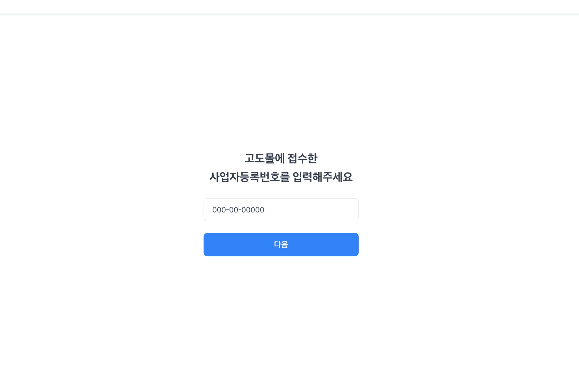Click the empty area inside the input after placeholder

tap(311, 210)
